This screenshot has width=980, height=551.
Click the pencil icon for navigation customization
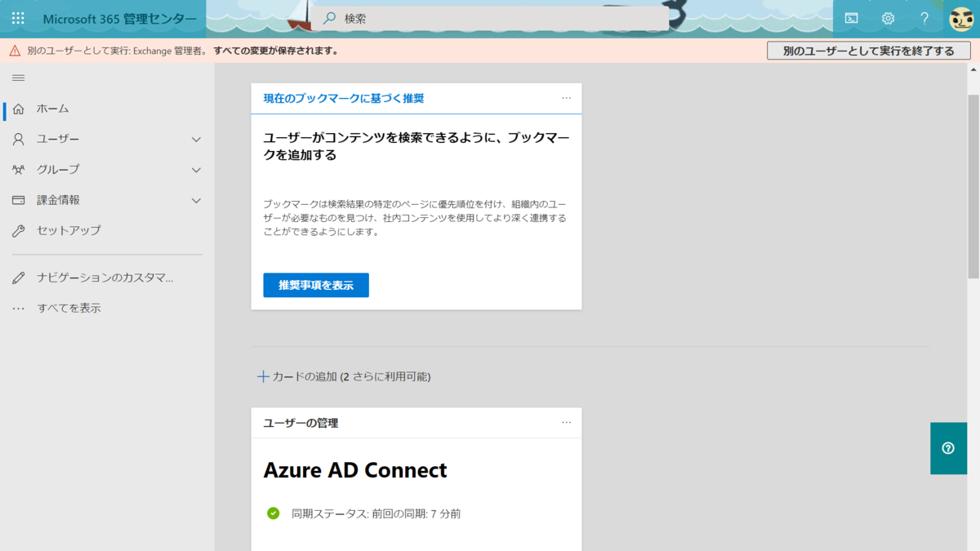(18, 278)
